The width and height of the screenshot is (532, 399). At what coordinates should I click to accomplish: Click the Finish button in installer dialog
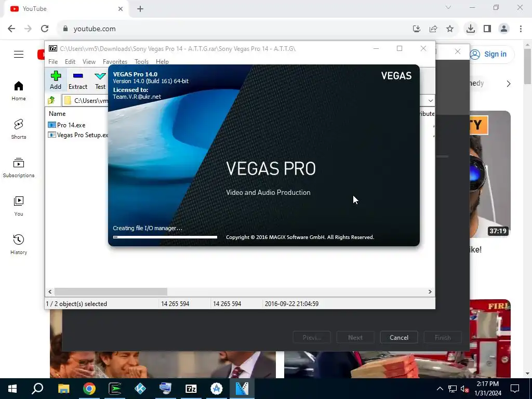click(443, 338)
